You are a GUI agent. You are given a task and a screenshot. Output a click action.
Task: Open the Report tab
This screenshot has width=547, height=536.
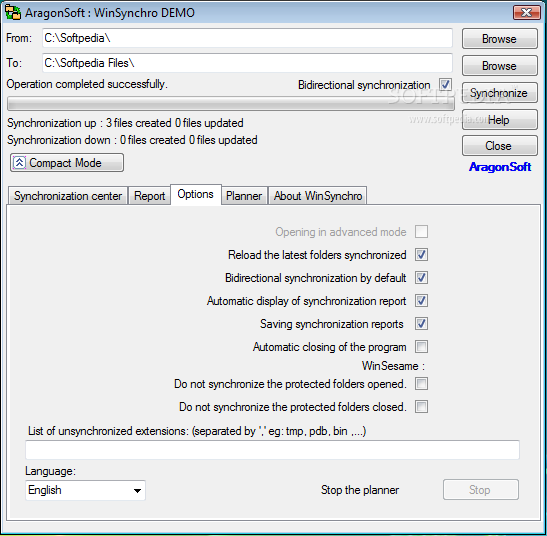click(x=149, y=196)
